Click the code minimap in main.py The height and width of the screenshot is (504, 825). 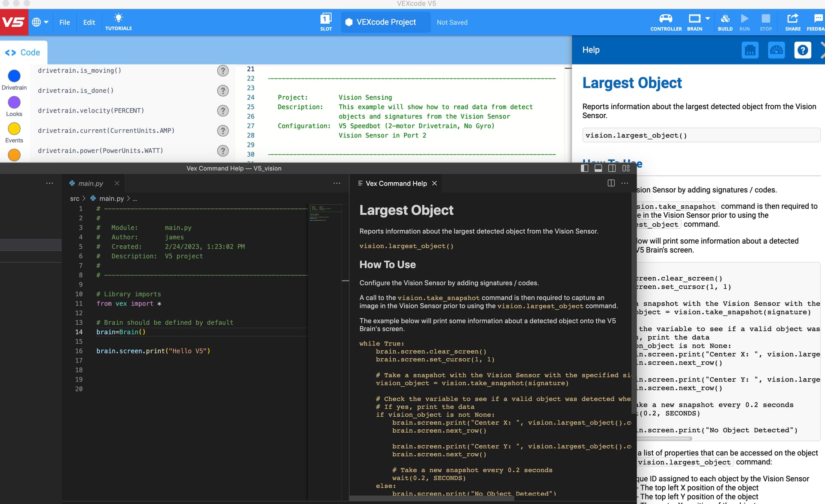[326, 212]
